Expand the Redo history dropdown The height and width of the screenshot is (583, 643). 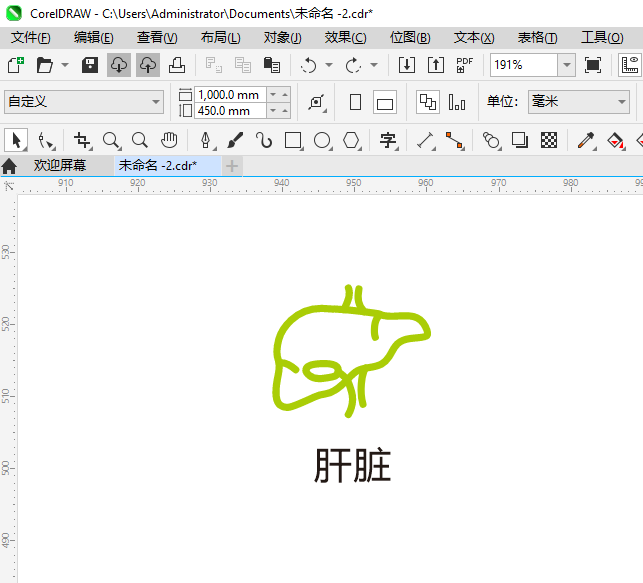click(x=374, y=65)
